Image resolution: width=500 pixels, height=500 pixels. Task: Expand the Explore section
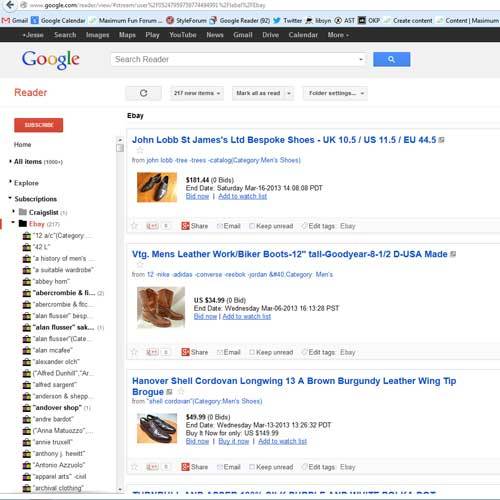[10, 182]
